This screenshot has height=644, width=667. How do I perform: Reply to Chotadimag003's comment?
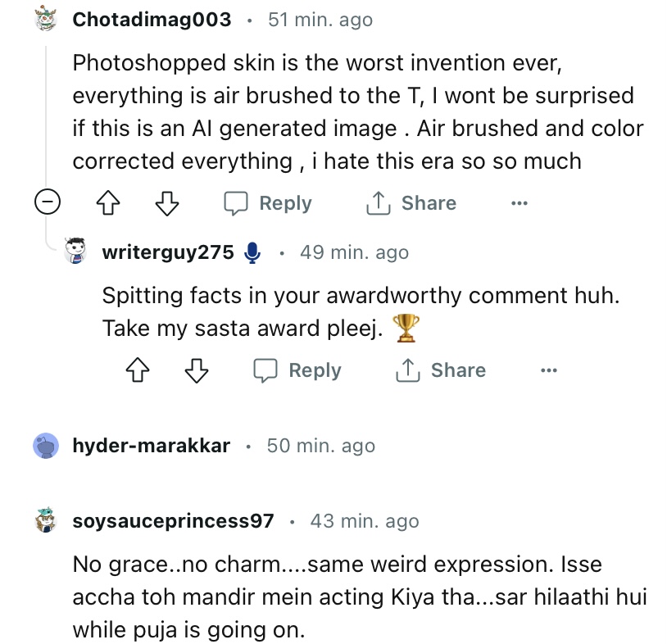tap(268, 203)
